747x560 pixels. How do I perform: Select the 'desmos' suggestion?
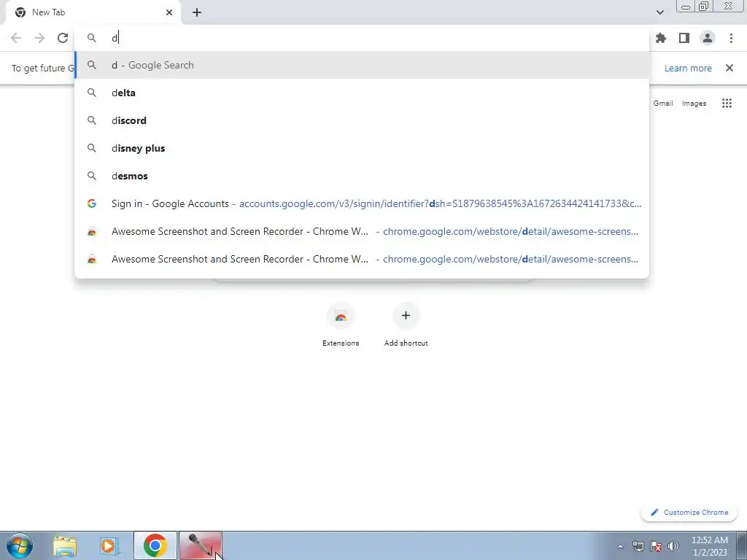coord(362,176)
